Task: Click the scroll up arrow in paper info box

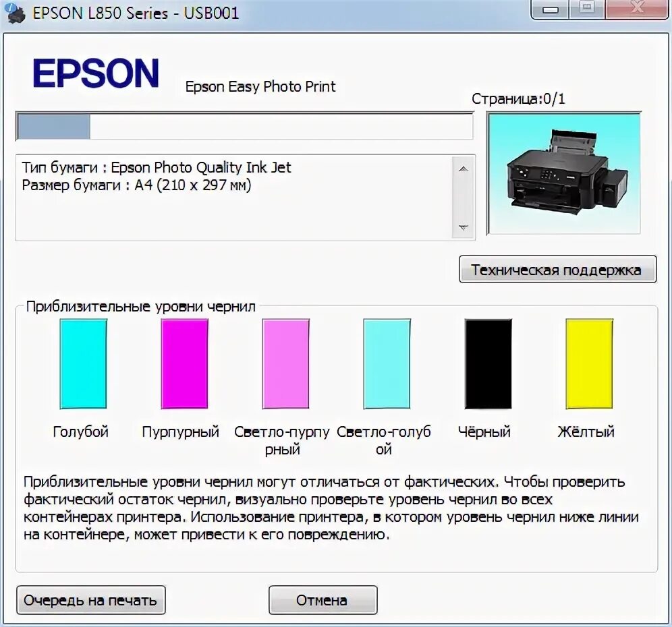Action: click(463, 169)
